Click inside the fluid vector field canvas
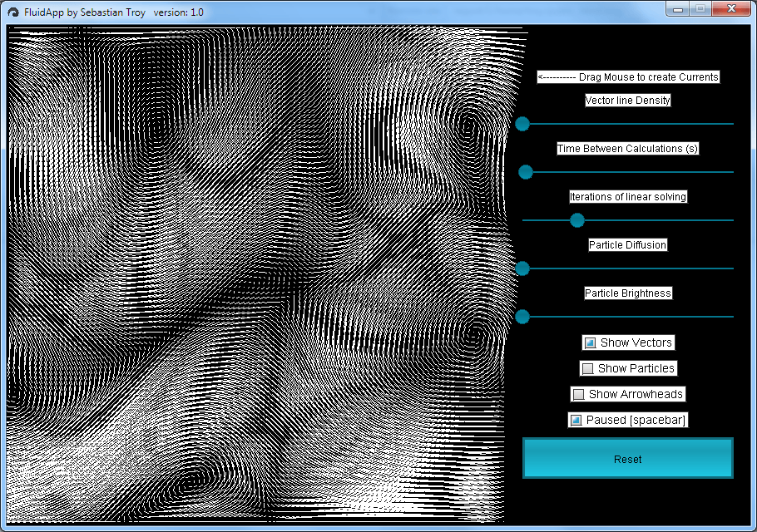This screenshot has height=532, width=757. [x=260, y=275]
